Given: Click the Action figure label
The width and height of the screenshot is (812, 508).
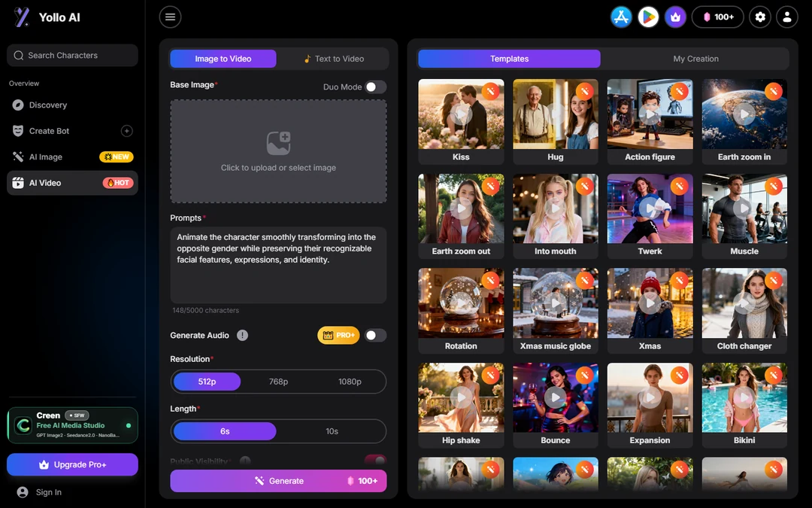Looking at the screenshot, I should 650,157.
